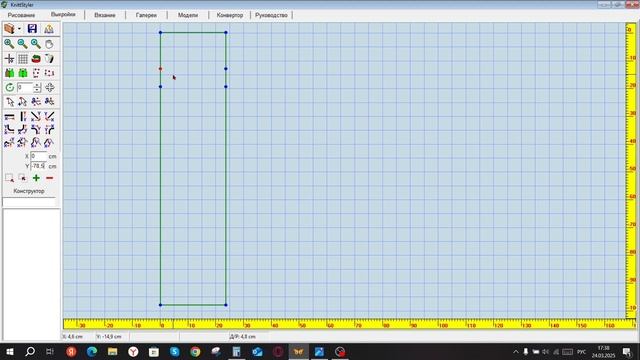Image resolution: width=640 pixels, height=360 pixels.
Task: Select the red point on left edge
Action: [x=160, y=69]
